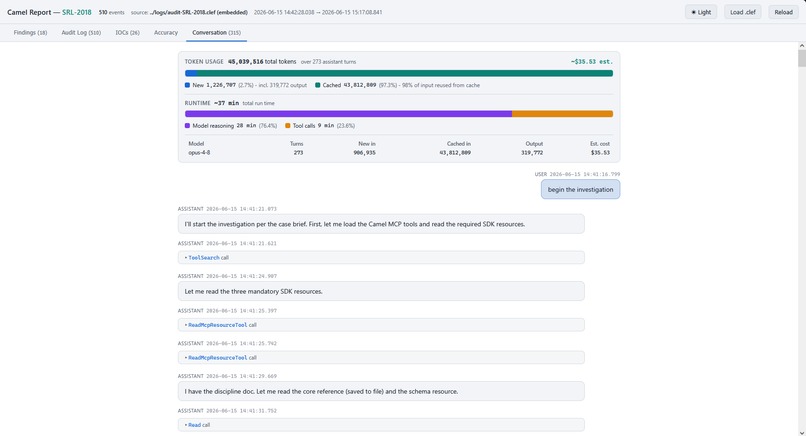Click the scroll down arrow of page scrollbar
This screenshot has width=806, height=436.
[x=801, y=432]
